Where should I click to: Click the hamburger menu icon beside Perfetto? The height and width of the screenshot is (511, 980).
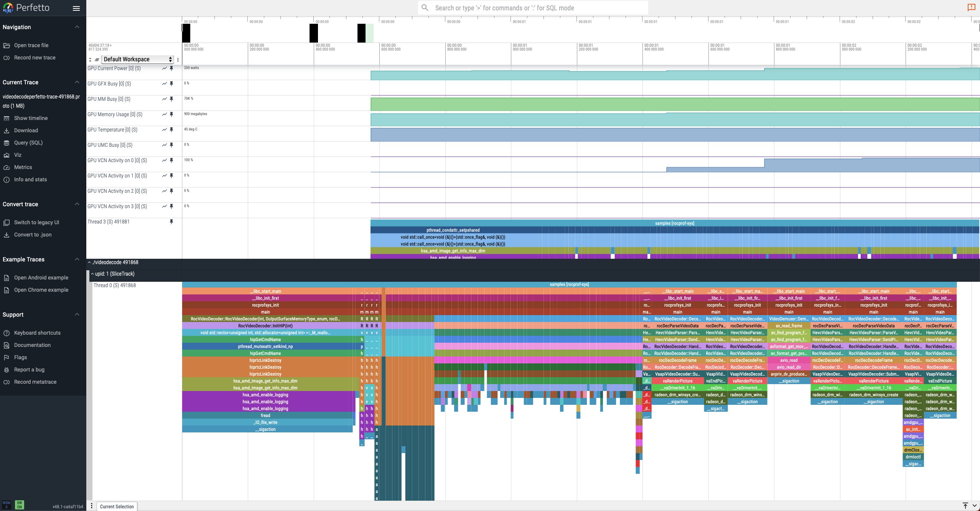point(76,8)
